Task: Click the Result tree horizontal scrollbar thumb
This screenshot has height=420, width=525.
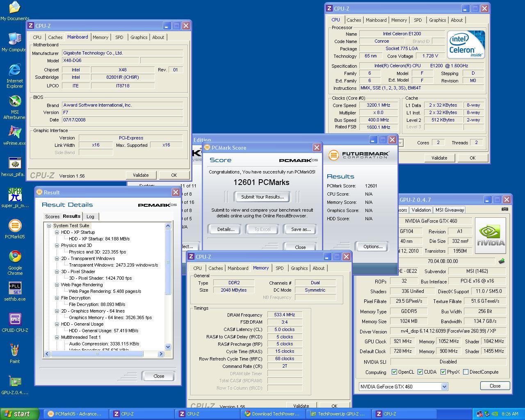Action: 97,354
